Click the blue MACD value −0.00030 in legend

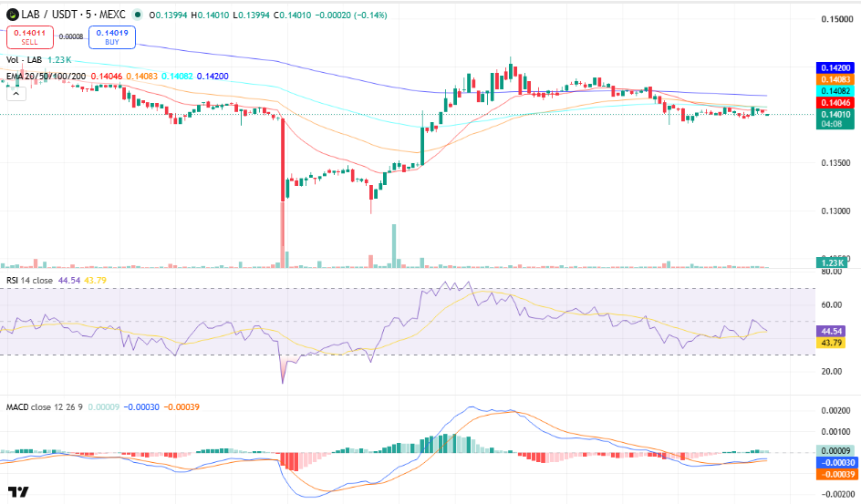tap(141, 406)
